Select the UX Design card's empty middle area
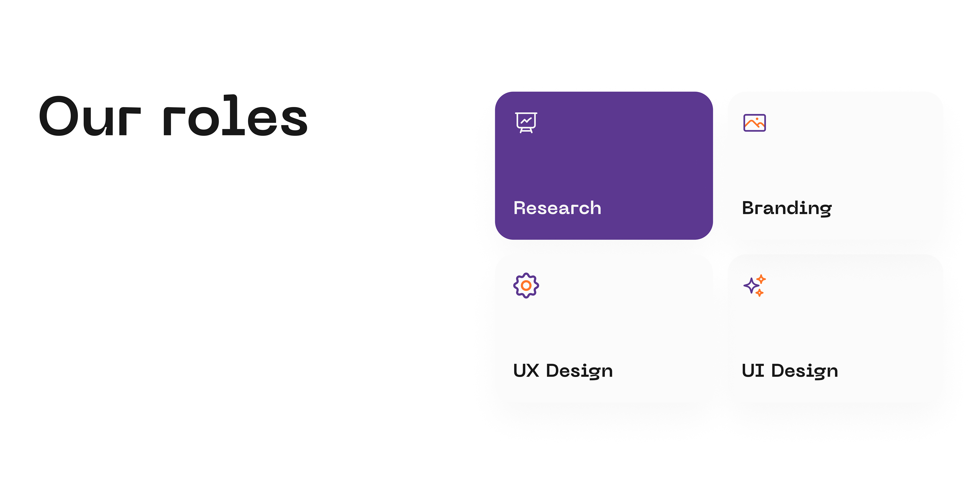Image resolution: width=980 pixels, height=495 pixels. [x=604, y=327]
